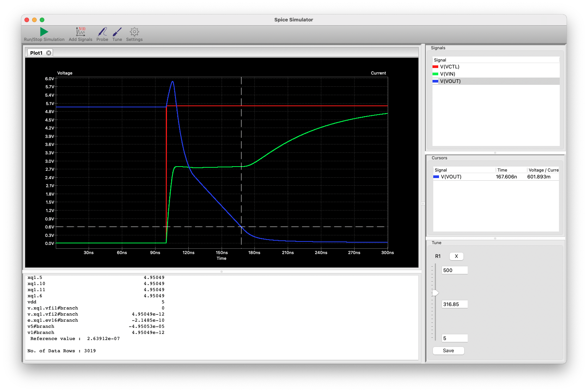Click the xq1.10 row in log

[x=96, y=284]
